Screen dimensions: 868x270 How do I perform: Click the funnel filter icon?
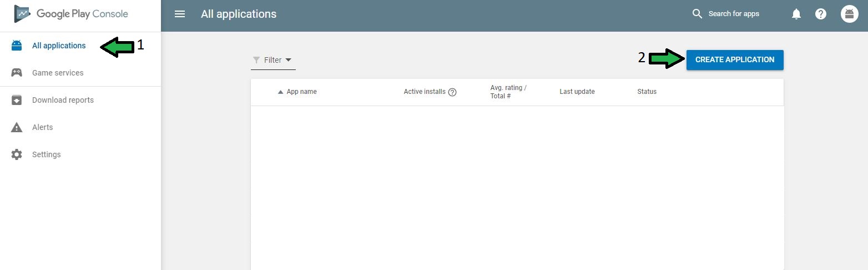pyautogui.click(x=256, y=60)
